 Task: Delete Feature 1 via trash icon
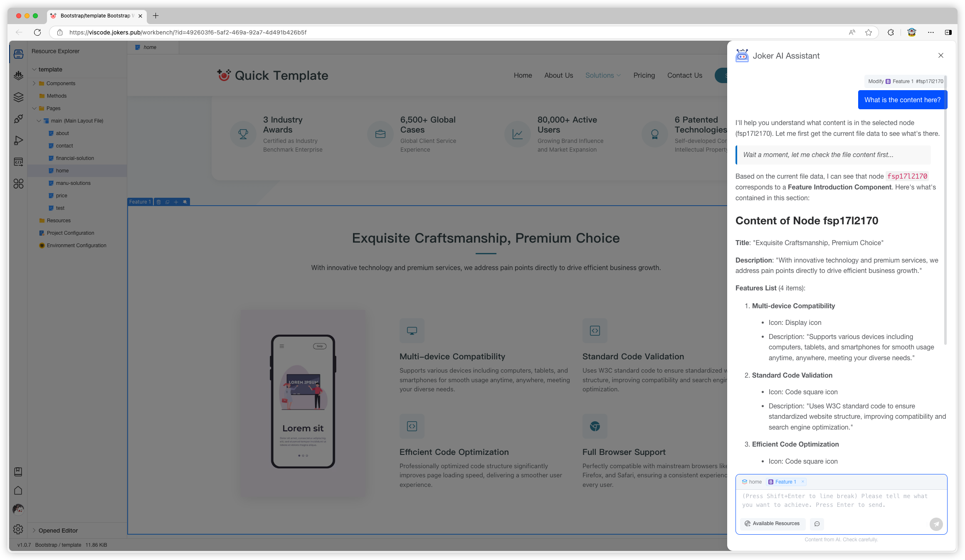pos(158,202)
